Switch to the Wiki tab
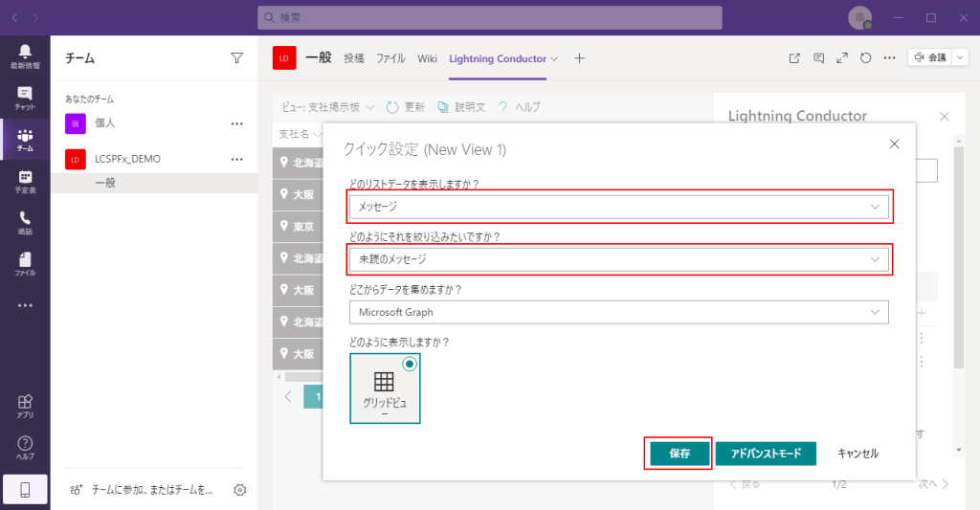The height and width of the screenshot is (510, 980). point(427,58)
